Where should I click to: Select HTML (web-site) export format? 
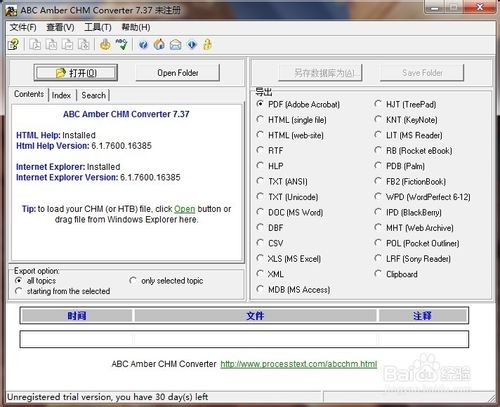click(x=290, y=135)
